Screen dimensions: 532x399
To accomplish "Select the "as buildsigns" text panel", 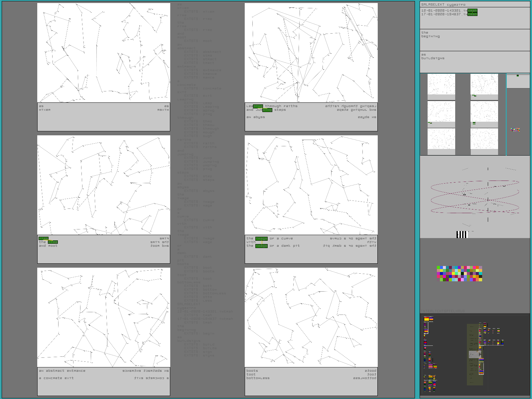I will [474, 62].
